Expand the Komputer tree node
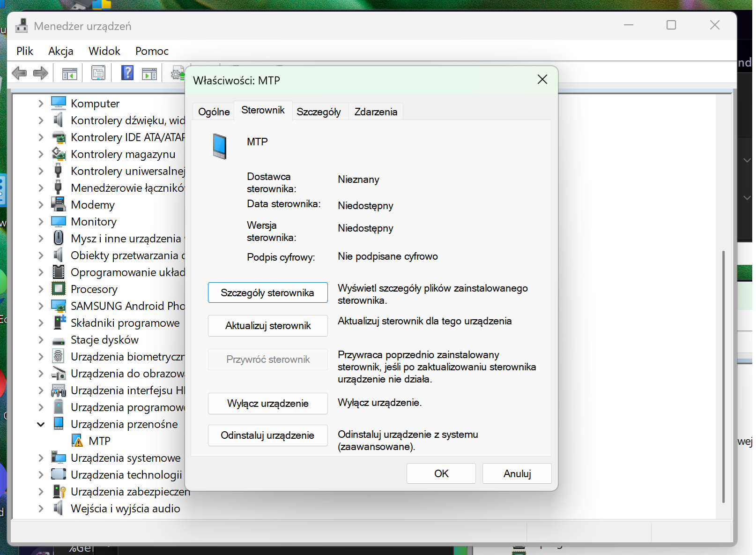Viewport: 756px width, 555px height. (x=41, y=103)
